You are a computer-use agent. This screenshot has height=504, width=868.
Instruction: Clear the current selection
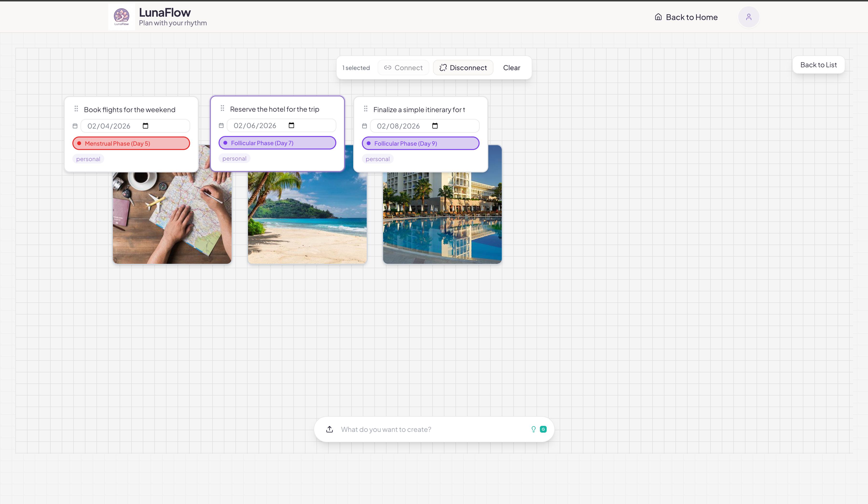pos(511,68)
